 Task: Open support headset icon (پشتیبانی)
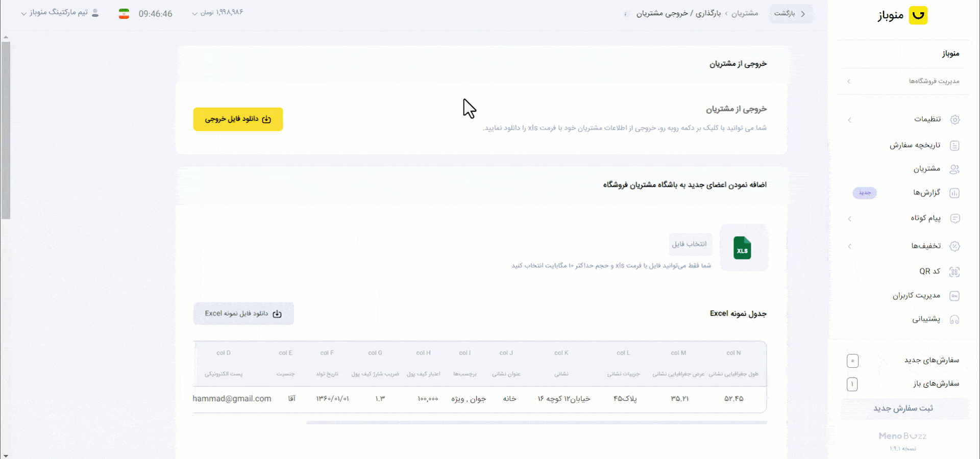click(955, 320)
